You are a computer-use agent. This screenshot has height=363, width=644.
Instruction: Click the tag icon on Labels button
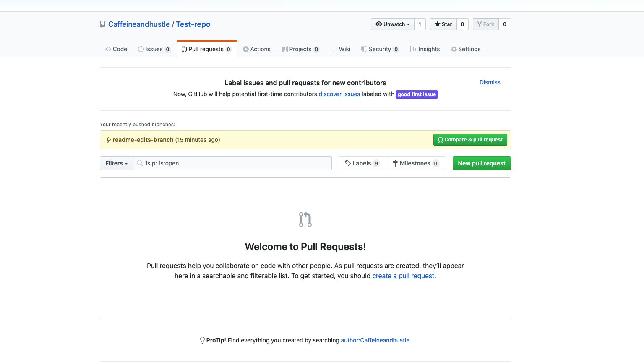pos(348,163)
